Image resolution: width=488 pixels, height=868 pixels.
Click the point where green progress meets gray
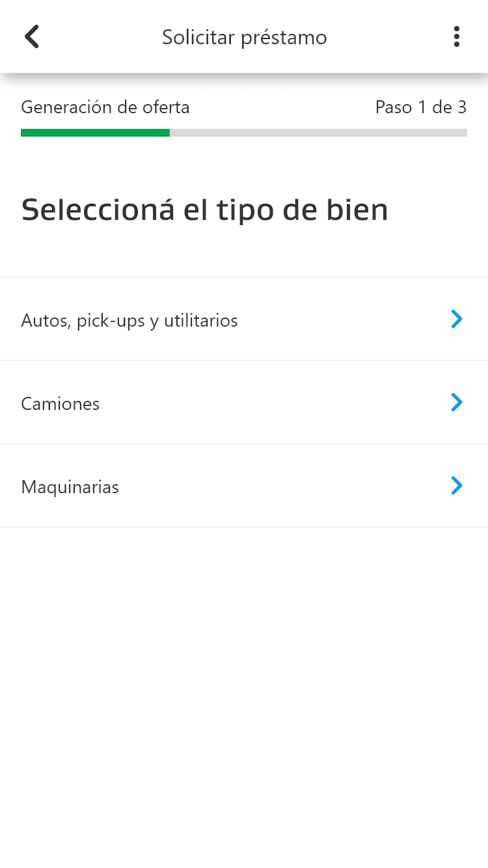tap(170, 133)
